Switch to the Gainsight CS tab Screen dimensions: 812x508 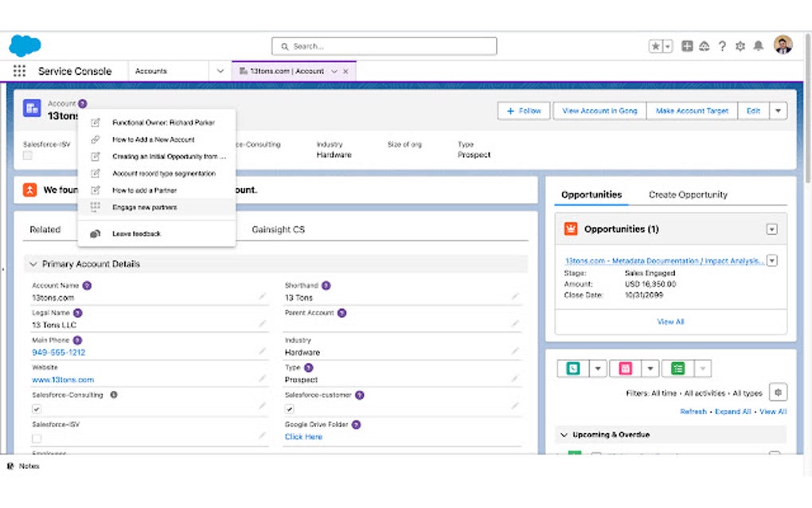point(279,229)
